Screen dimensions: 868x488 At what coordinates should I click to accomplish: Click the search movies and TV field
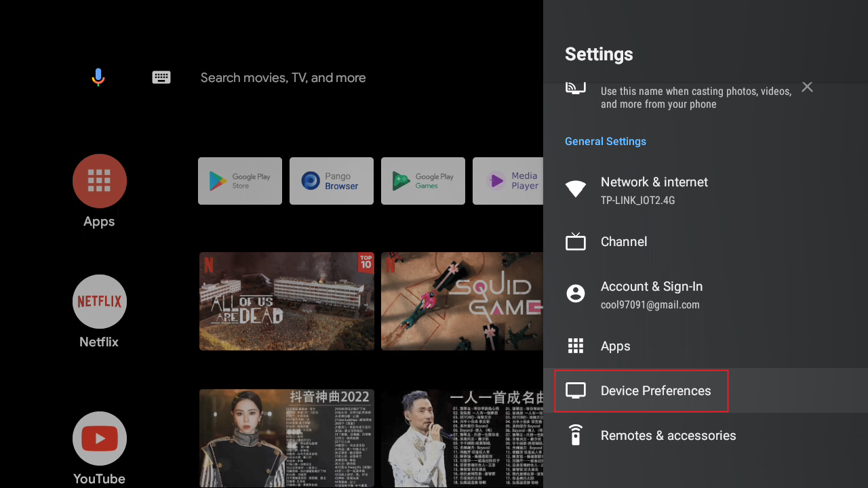[283, 78]
